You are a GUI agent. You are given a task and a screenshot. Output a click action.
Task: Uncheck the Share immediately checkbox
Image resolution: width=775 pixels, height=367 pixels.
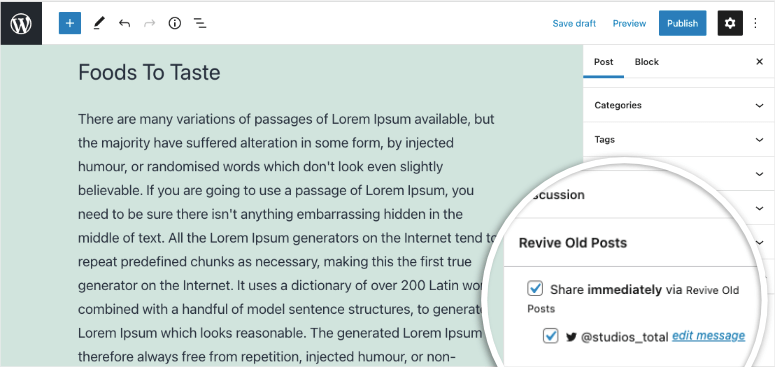[535, 288]
